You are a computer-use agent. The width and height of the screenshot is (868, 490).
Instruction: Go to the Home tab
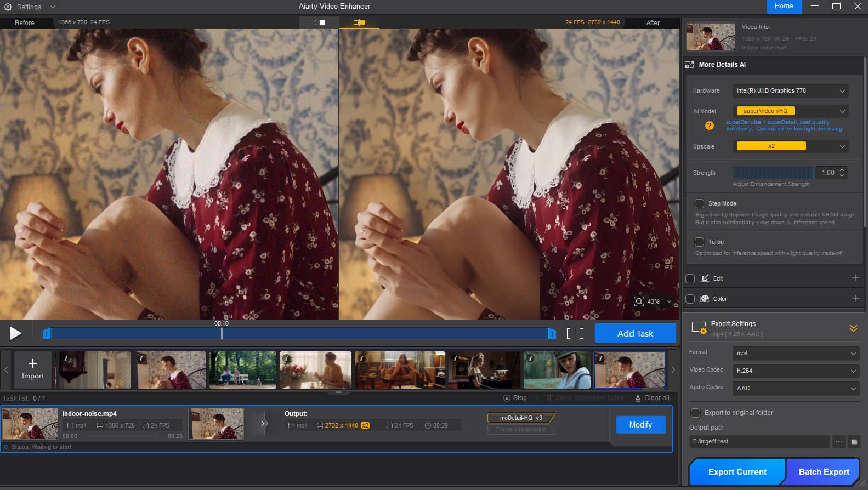click(784, 7)
